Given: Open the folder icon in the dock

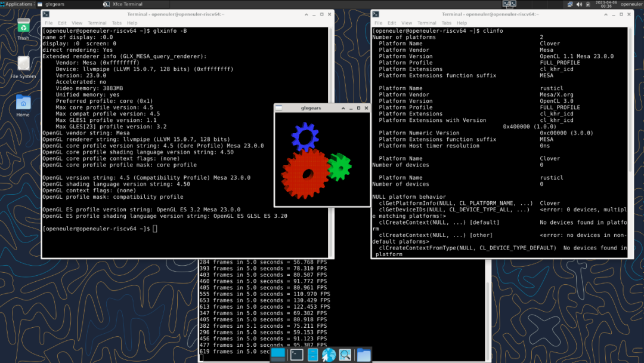Looking at the screenshot, I should tap(363, 355).
